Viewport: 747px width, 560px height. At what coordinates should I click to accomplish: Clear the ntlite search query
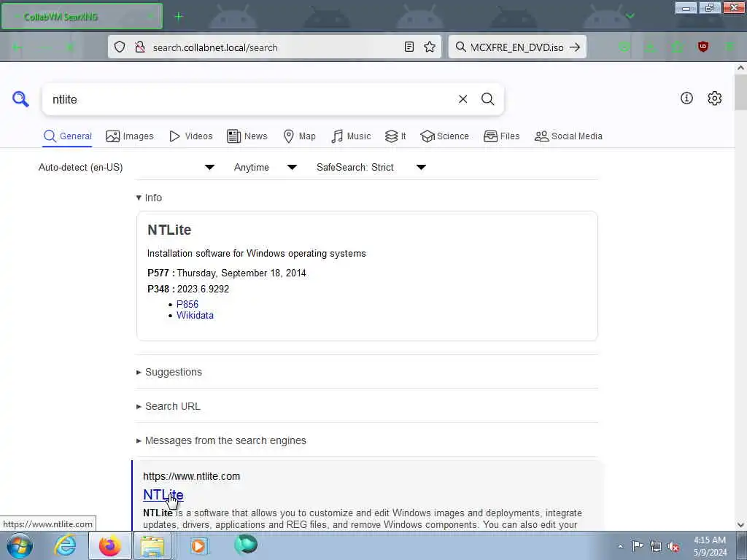point(462,99)
